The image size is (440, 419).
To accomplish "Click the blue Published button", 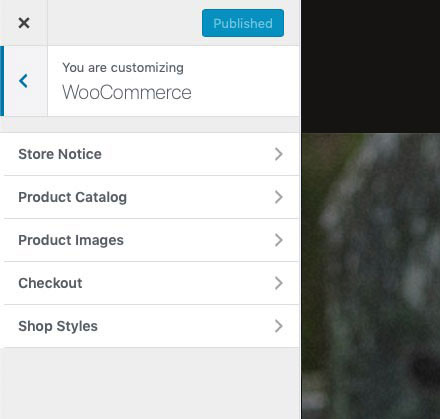I will tap(243, 23).
